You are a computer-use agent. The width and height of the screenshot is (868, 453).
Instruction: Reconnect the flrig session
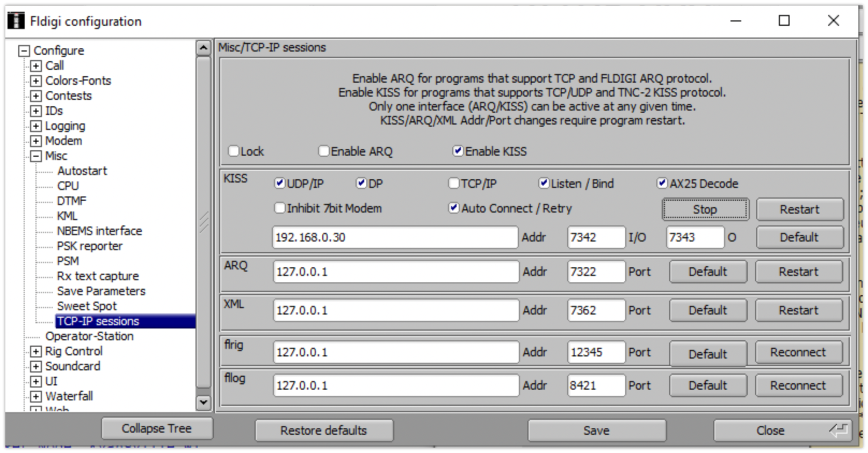pyautogui.click(x=798, y=352)
